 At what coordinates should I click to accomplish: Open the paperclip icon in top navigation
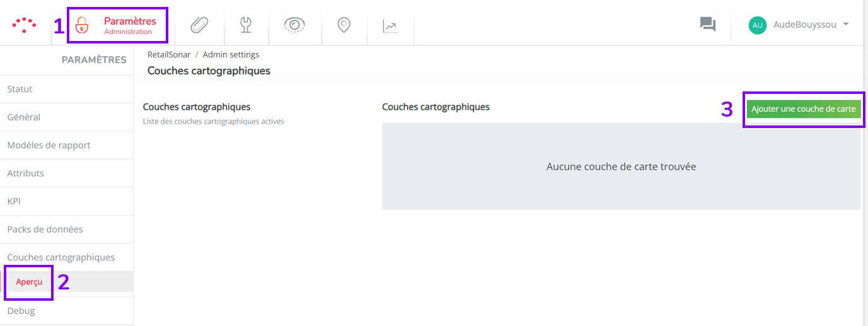pyautogui.click(x=199, y=25)
